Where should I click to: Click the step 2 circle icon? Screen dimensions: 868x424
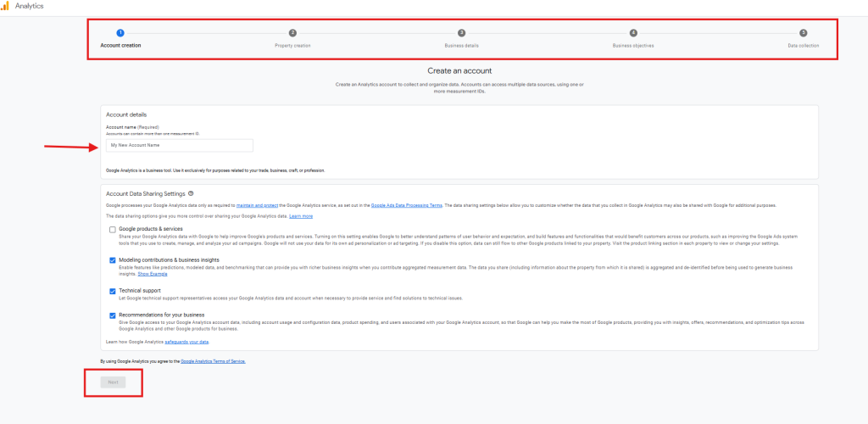point(292,32)
